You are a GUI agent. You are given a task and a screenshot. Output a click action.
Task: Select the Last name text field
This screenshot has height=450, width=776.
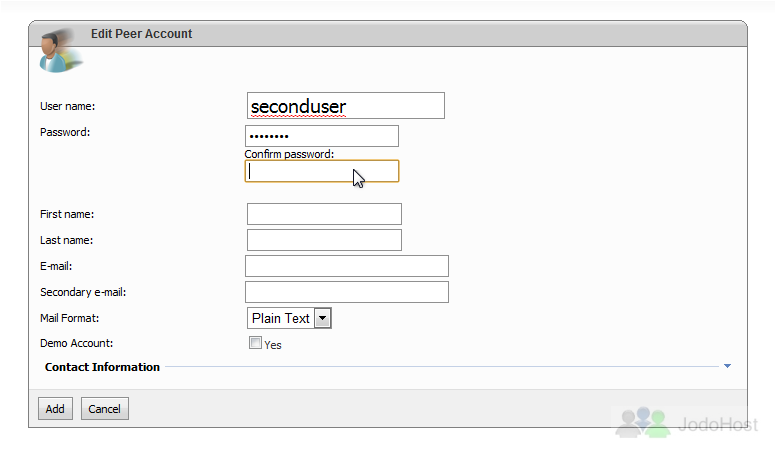pos(324,240)
